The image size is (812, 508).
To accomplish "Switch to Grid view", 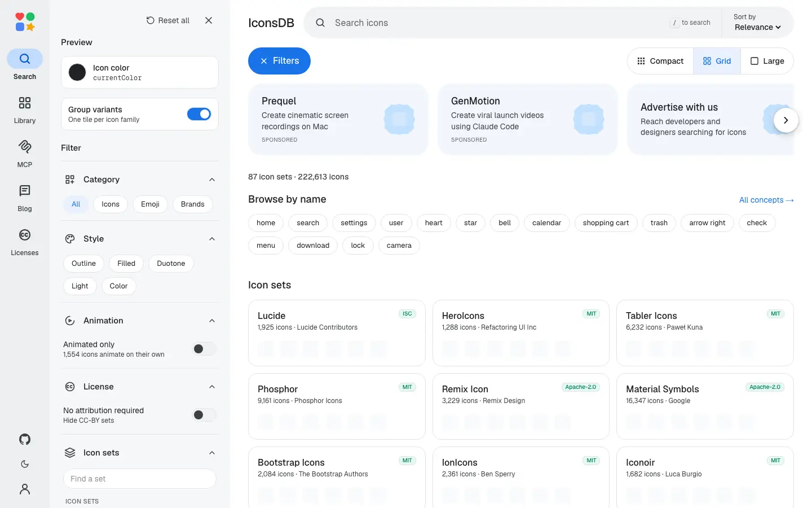I will pyautogui.click(x=717, y=61).
